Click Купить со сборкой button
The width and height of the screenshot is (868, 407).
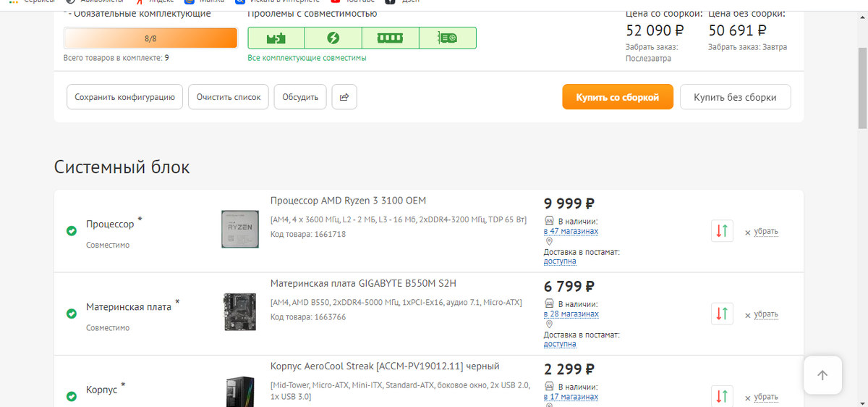618,97
